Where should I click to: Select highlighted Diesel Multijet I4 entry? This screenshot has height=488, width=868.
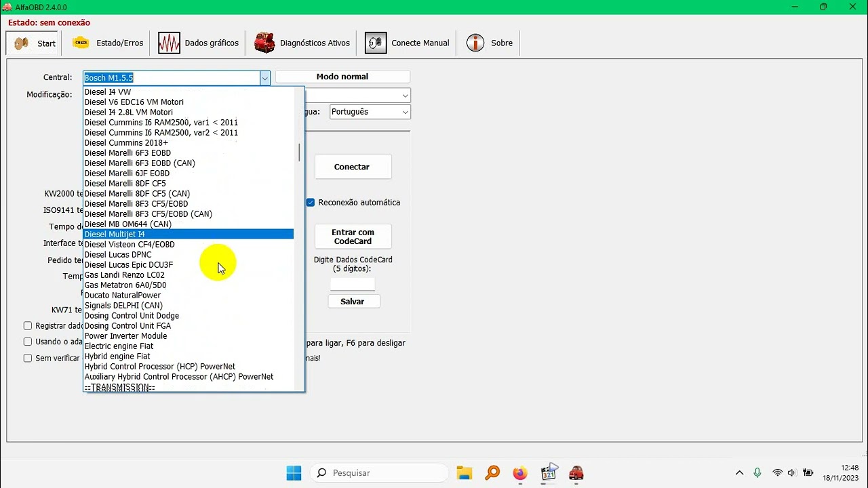click(x=189, y=235)
